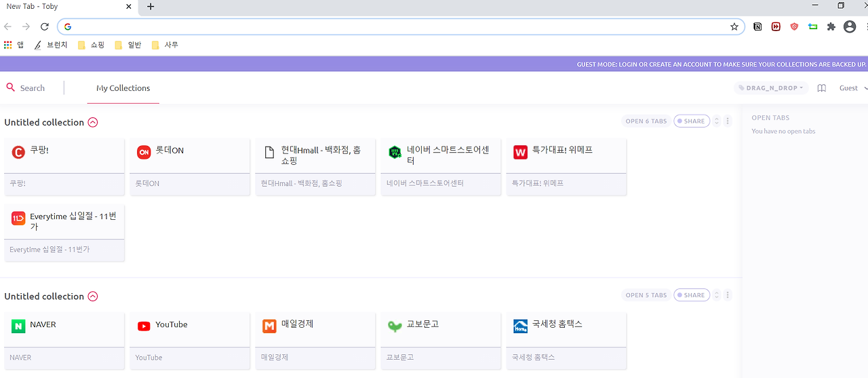This screenshot has width=868, height=378.
Task: Open the Everytime 십일절 - 11번가 card
Action: pos(64,232)
